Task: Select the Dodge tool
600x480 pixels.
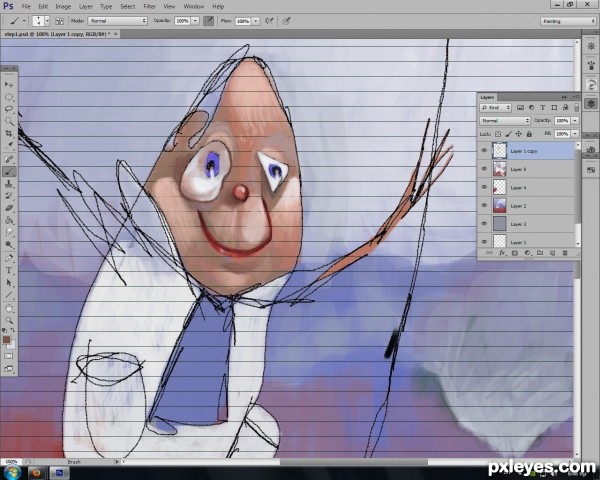Action: pyautogui.click(x=8, y=245)
